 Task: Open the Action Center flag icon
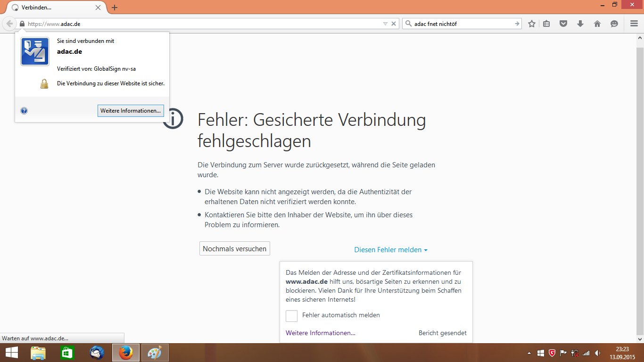coord(563,353)
